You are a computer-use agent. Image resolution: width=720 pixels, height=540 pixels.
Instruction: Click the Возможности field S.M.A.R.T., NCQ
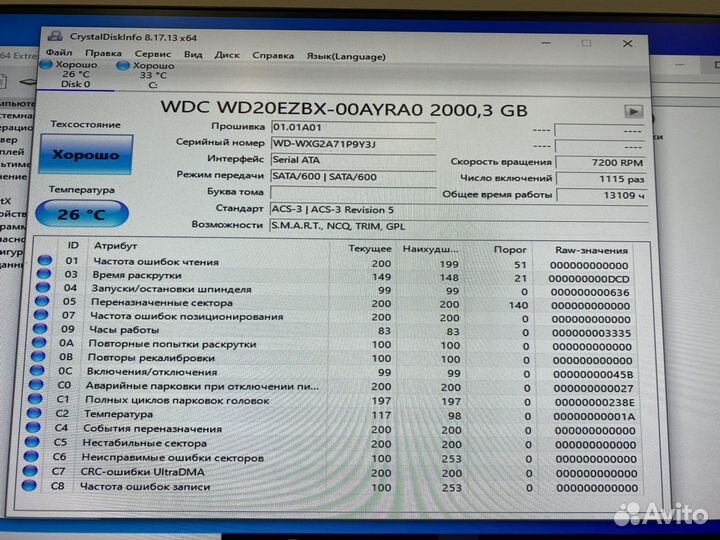pyautogui.click(x=458, y=226)
